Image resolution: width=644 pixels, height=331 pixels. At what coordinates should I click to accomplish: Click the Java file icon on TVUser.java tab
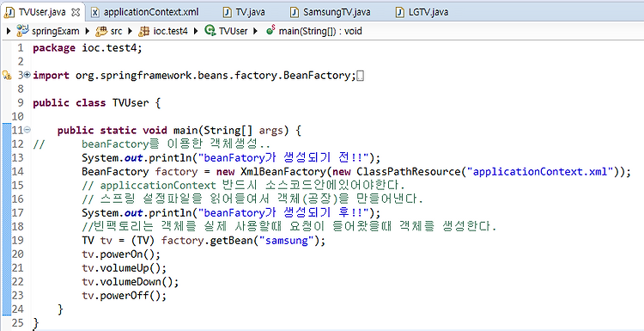[x=9, y=13]
